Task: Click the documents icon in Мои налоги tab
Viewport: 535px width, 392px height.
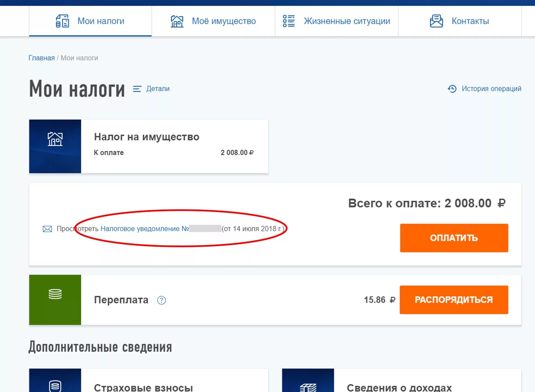Action: (x=62, y=21)
